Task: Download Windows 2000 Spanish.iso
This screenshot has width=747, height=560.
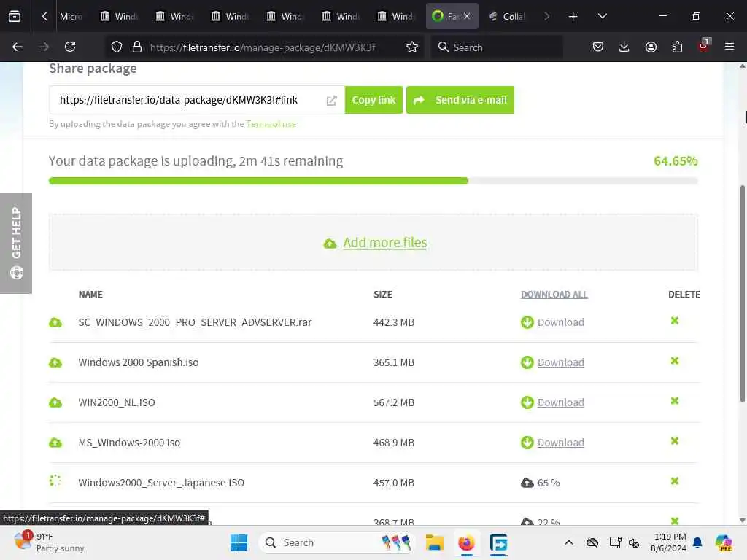Action: pos(560,362)
